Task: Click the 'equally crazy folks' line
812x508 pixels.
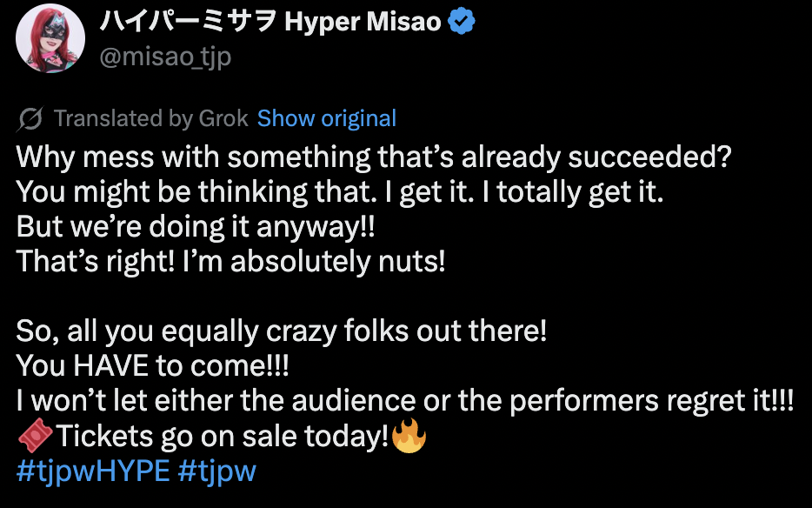Action: pos(283,331)
